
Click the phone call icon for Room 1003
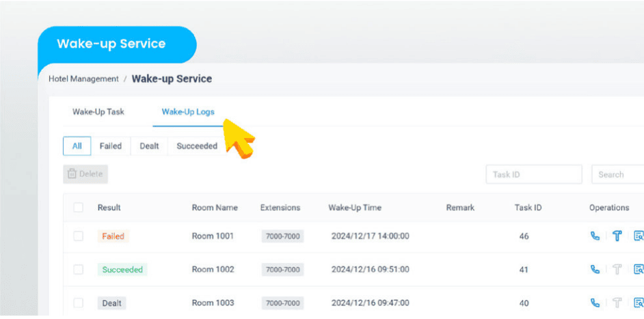click(x=595, y=303)
